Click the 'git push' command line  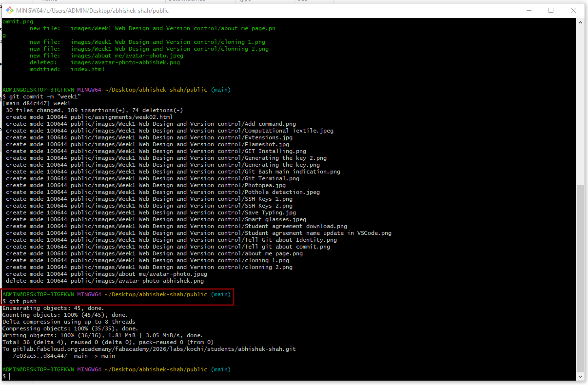pos(20,301)
